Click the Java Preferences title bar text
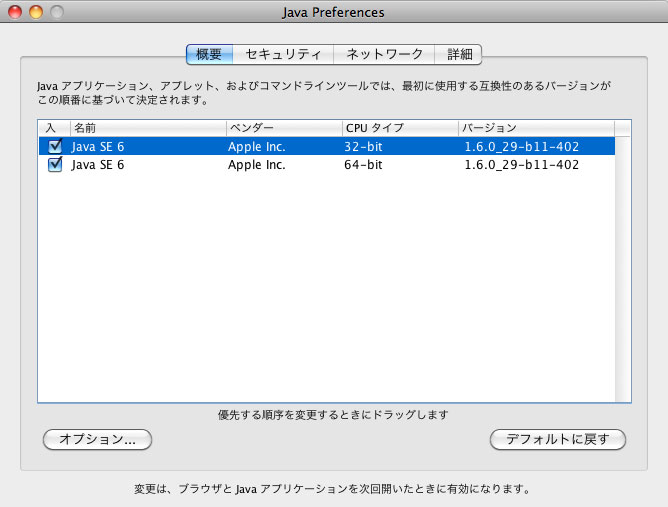 (333, 13)
